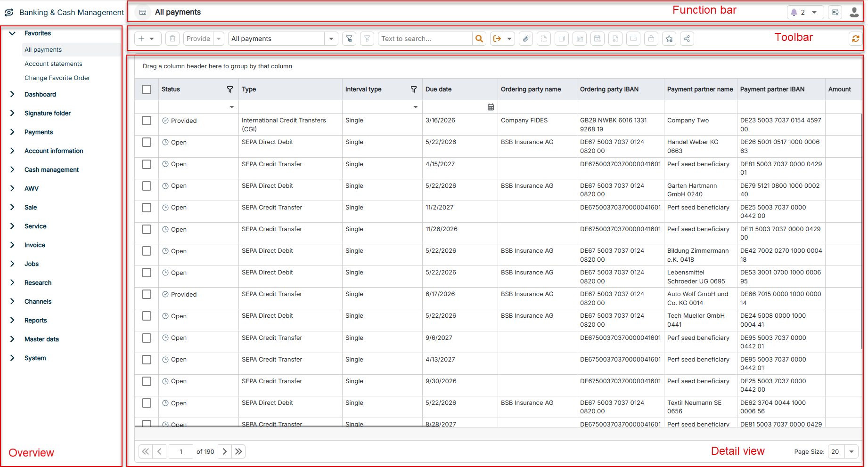The width and height of the screenshot is (868, 467).
Task: Click the Interval type column filter funnel
Action: point(414,89)
